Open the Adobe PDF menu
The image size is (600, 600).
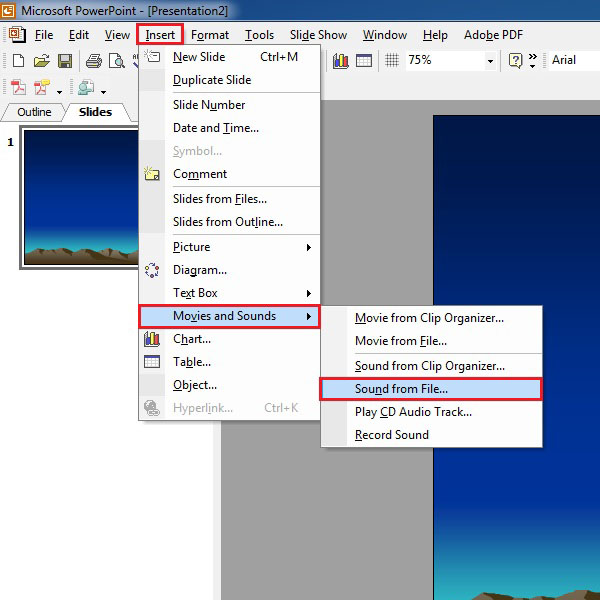click(493, 35)
